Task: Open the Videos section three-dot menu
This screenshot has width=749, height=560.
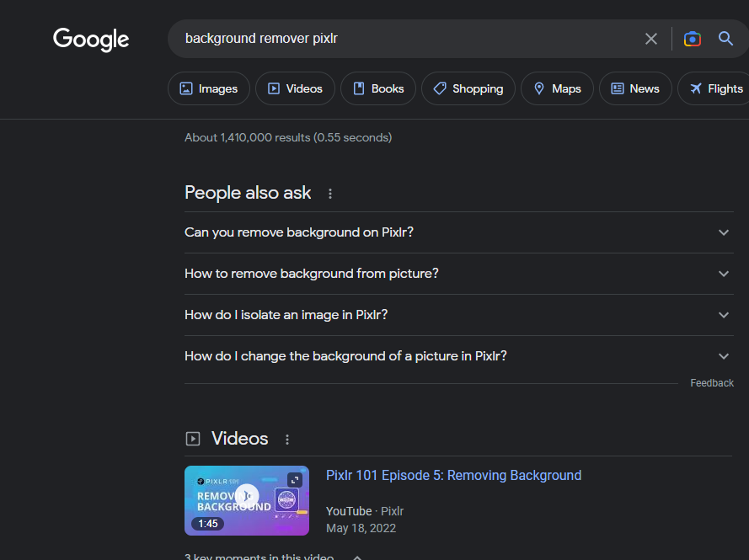Action: coord(286,439)
